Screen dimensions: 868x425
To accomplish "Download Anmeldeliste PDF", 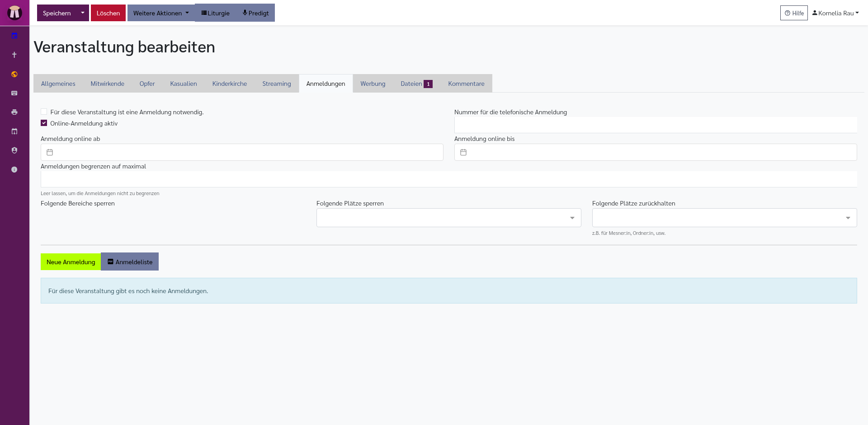I will tap(130, 262).
